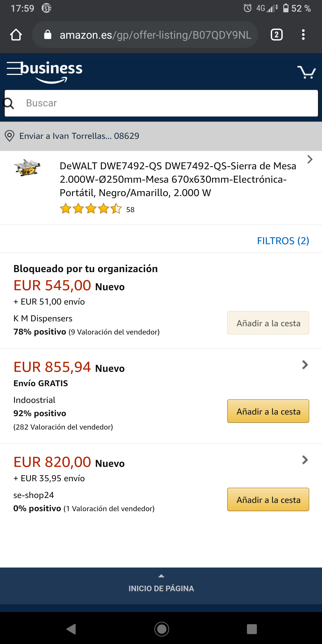
Task: Tap the delivery location pin icon
Action: pos(9,136)
